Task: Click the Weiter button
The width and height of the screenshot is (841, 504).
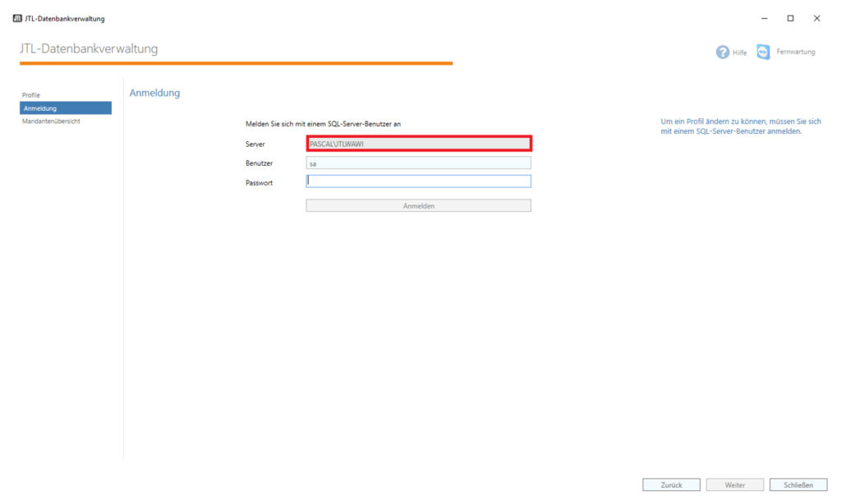Action: tap(735, 485)
